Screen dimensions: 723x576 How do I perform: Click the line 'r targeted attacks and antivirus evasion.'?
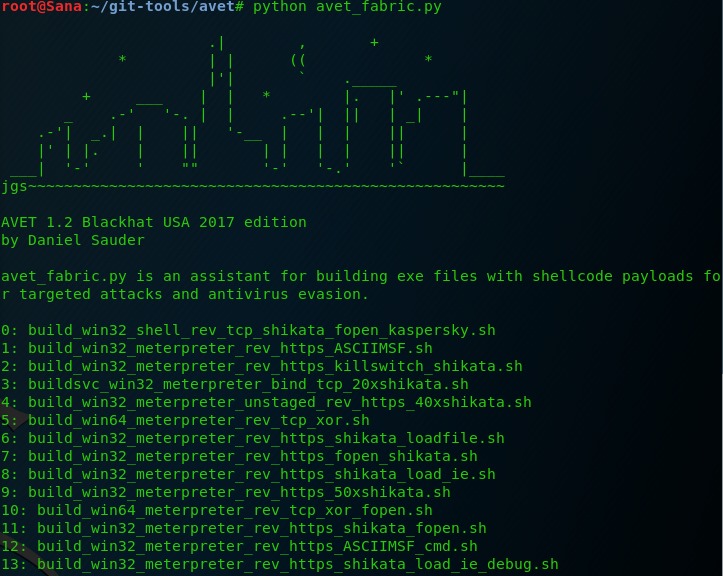tap(185, 294)
